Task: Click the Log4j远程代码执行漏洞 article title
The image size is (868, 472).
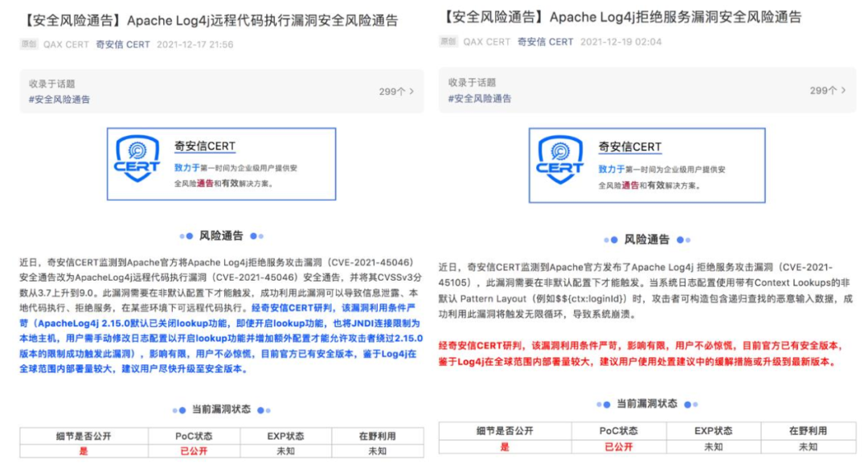Action: 209,21
